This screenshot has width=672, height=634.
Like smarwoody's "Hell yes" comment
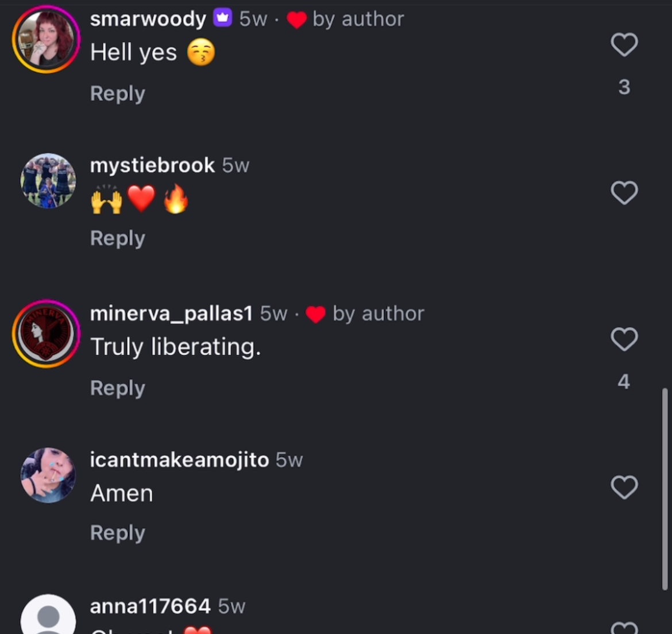pyautogui.click(x=624, y=45)
